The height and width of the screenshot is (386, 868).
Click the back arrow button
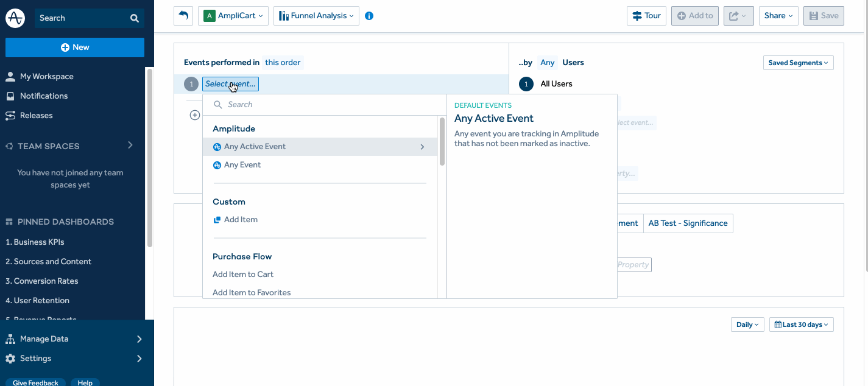(183, 16)
